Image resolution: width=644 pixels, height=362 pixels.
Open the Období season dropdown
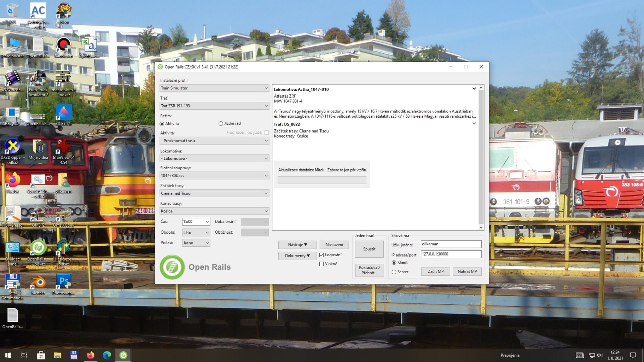point(196,232)
